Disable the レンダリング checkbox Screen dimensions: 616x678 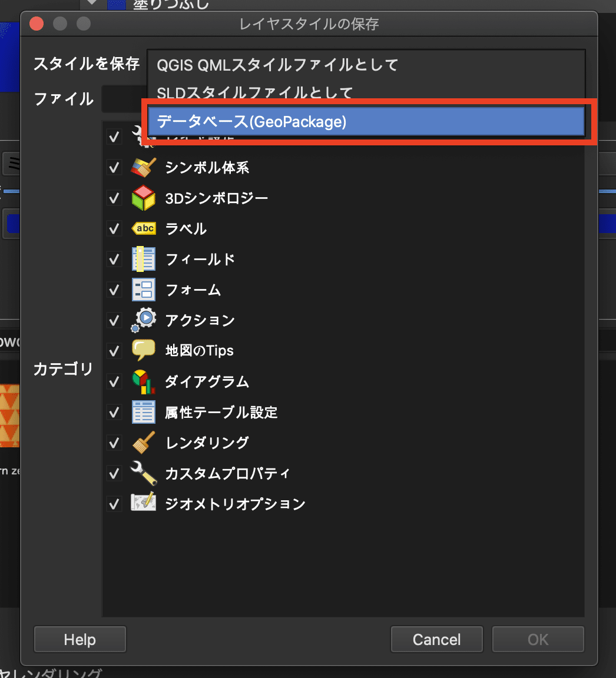point(114,443)
